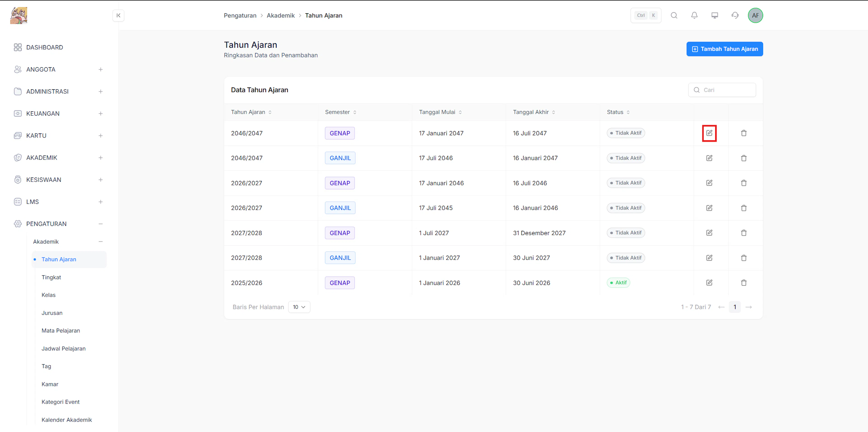Edit the 2026/2027 GANJIL row
This screenshot has width=868, height=432.
pos(709,208)
